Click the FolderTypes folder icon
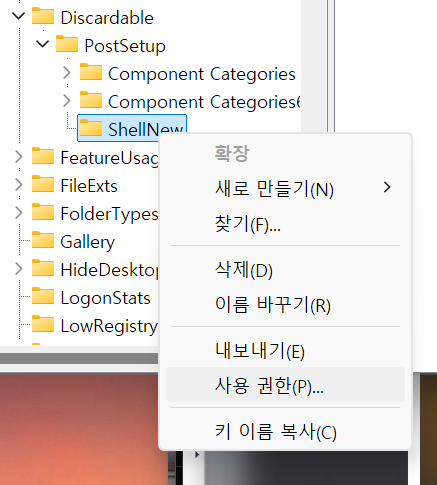The height and width of the screenshot is (485, 437). point(43,212)
